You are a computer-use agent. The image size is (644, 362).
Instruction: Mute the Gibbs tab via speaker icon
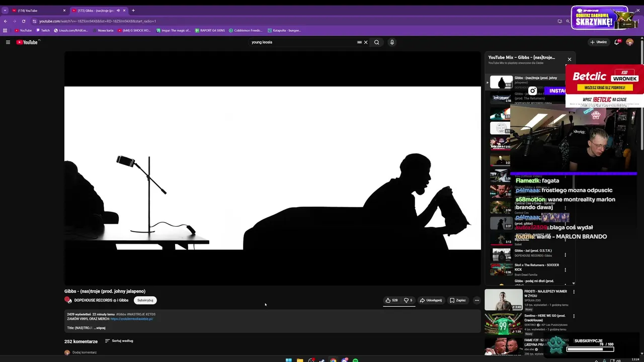(118, 11)
